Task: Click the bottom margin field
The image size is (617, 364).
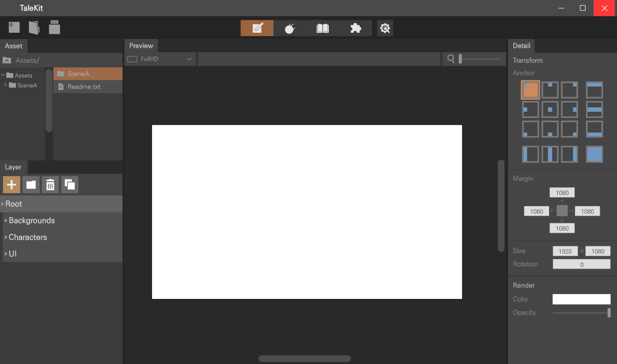Action: click(x=562, y=228)
